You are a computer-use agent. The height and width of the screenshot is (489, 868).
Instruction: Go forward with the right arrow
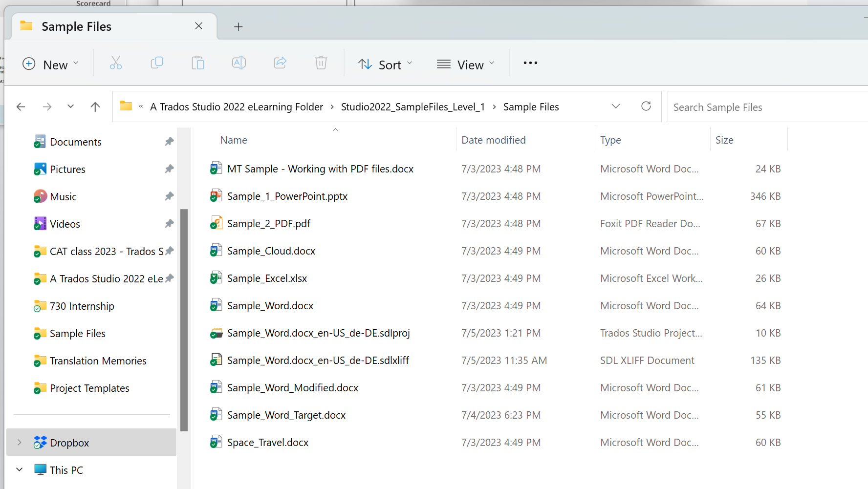[x=47, y=106]
